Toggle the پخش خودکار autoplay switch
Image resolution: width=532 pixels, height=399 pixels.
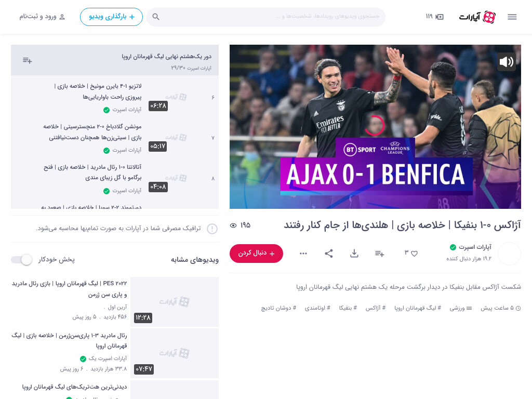tap(22, 260)
